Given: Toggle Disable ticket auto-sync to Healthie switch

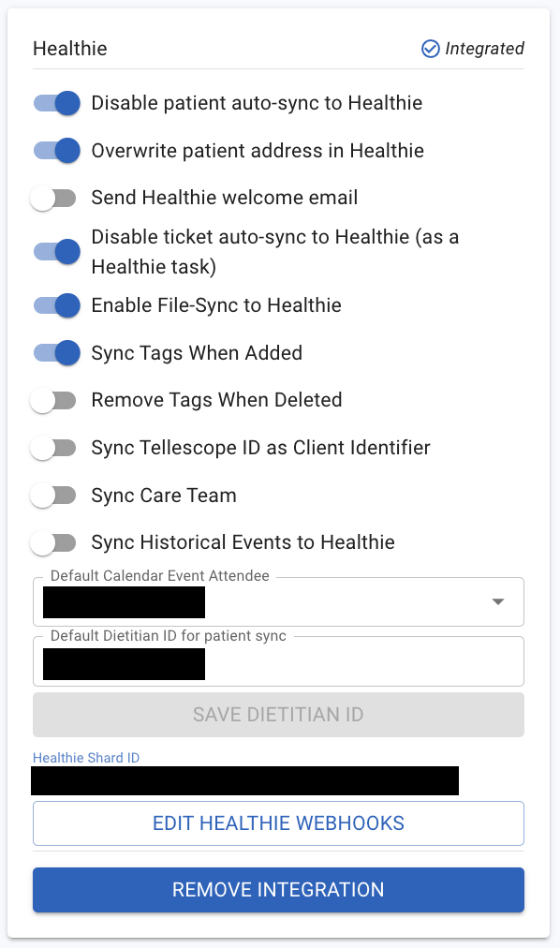Looking at the screenshot, I should (56, 251).
